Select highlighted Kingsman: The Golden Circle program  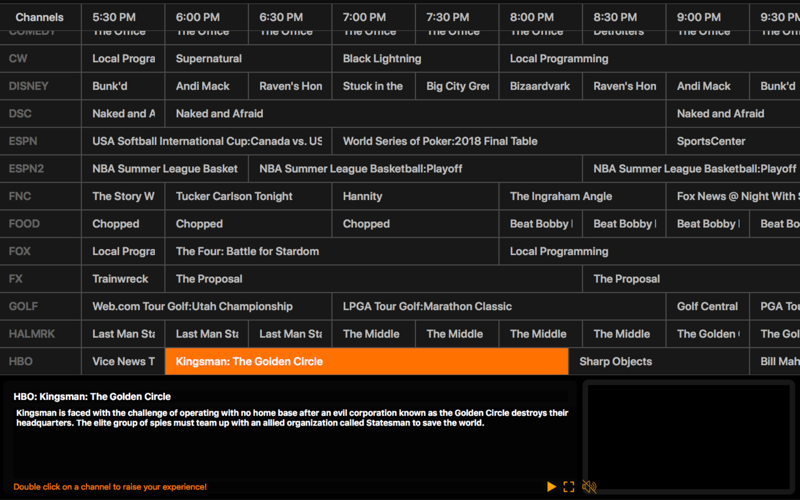[366, 361]
